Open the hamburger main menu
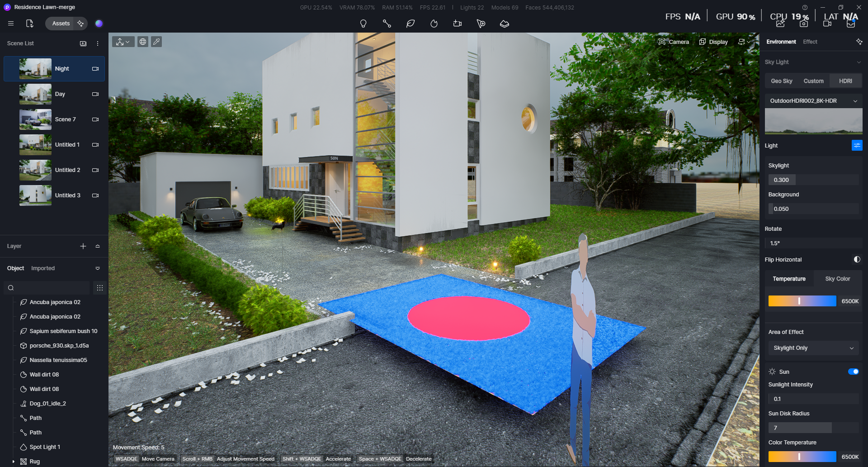 (x=11, y=24)
